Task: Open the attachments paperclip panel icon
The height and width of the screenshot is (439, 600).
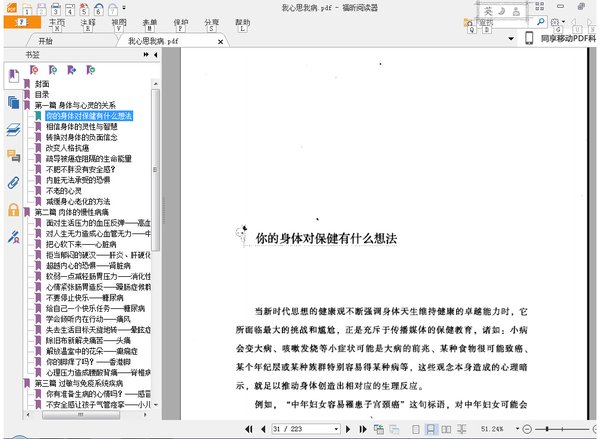Action: coord(13,183)
